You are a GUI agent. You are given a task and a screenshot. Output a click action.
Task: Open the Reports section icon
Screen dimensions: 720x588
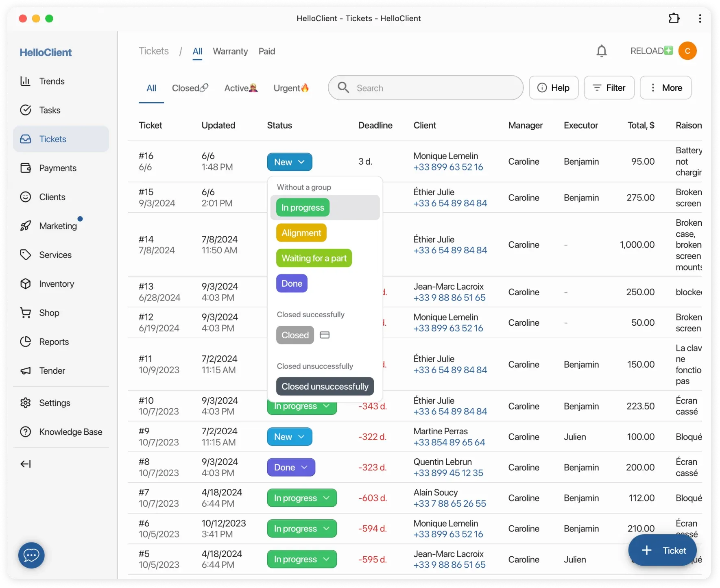tap(25, 342)
